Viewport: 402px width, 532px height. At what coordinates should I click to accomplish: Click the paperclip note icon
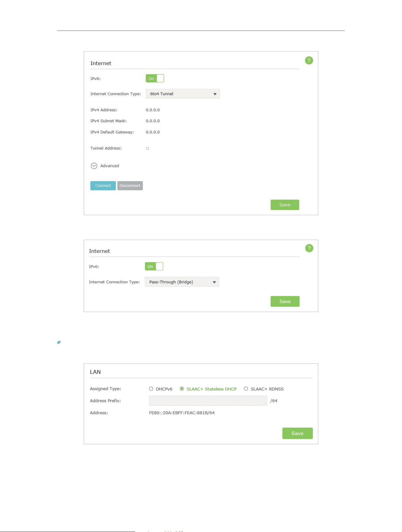(59, 343)
